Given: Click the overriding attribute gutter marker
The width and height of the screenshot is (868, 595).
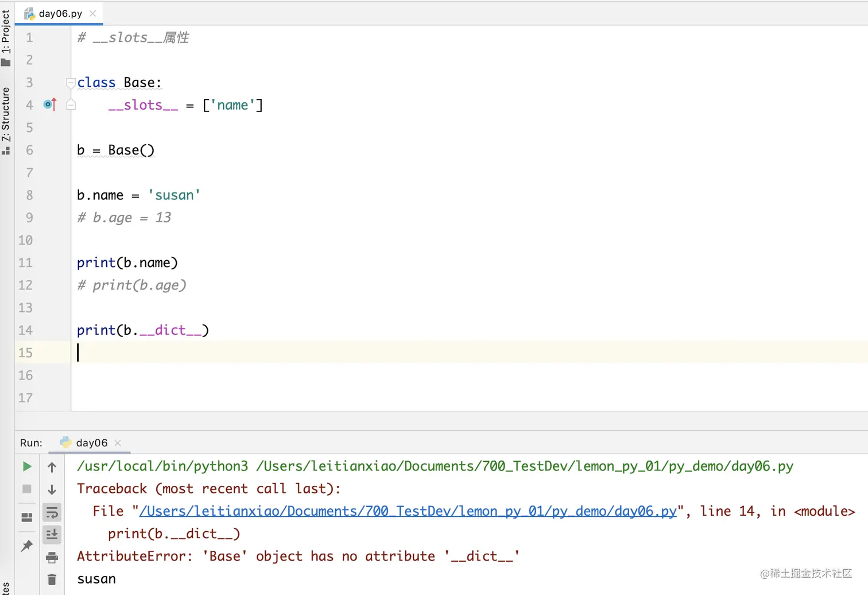Looking at the screenshot, I should (50, 105).
